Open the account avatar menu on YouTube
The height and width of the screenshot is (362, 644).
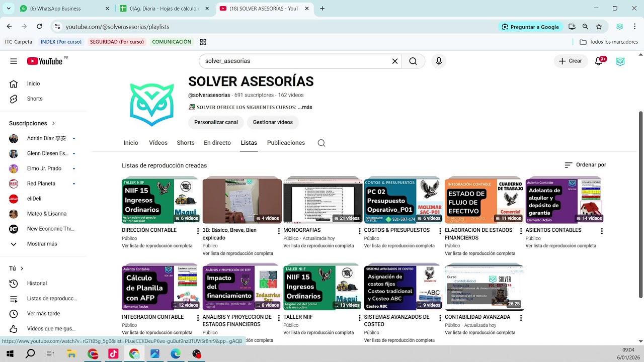tap(620, 61)
